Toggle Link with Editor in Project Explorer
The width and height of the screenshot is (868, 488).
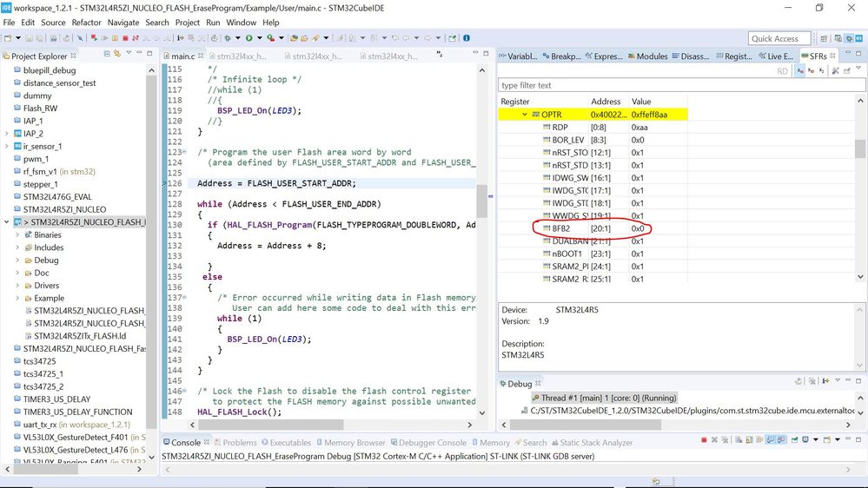(x=116, y=54)
